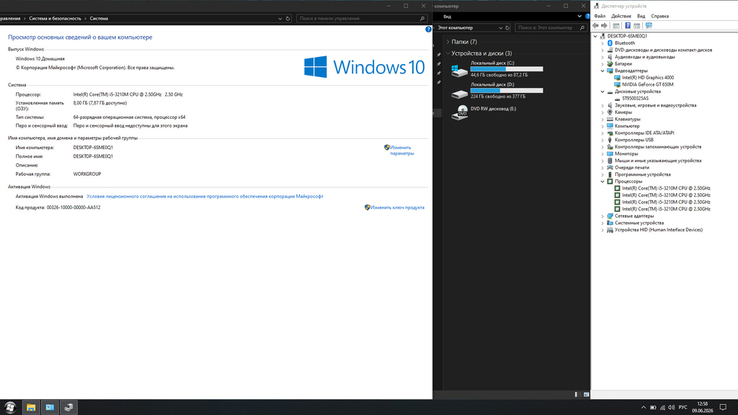Expand the Сетевые адаптеры node
738x415 pixels.
pyautogui.click(x=602, y=216)
